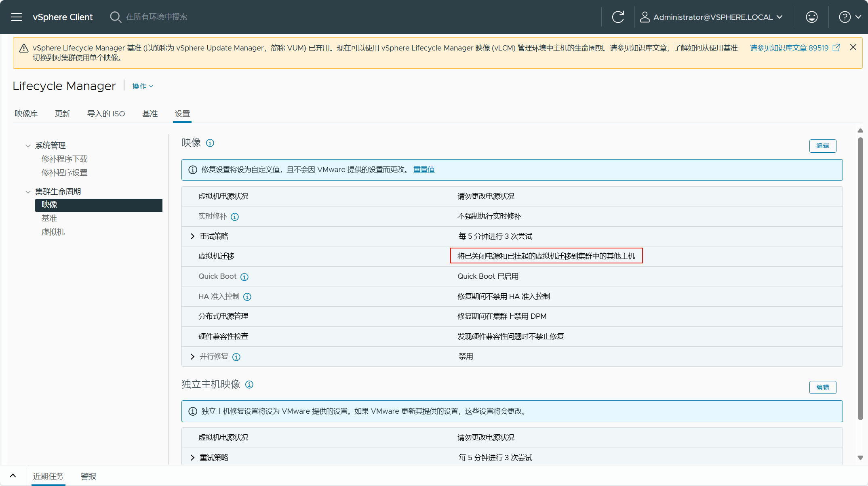Collapse the 集群生命周期 tree group

click(x=28, y=192)
